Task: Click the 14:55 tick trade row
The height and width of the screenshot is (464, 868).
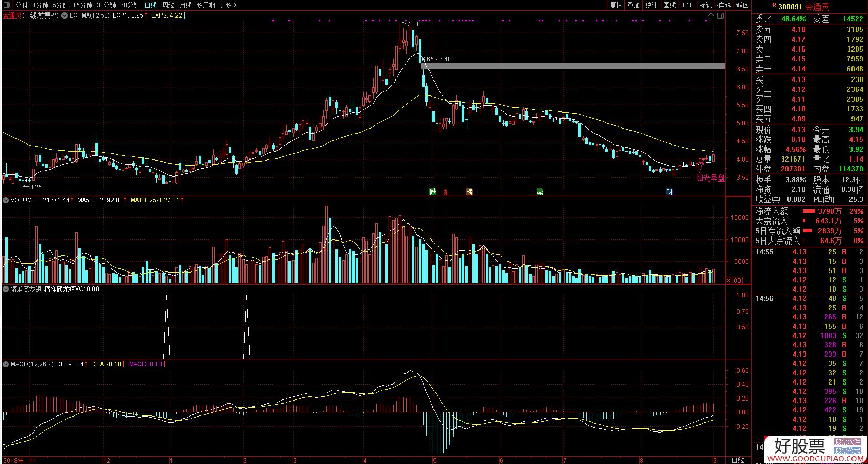Action: (810, 252)
